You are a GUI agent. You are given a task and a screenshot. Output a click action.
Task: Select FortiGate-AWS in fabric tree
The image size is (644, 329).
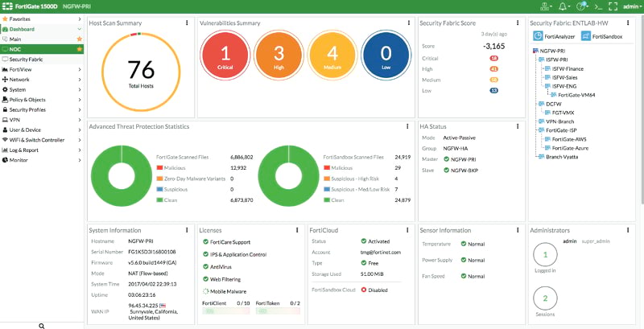(x=565, y=139)
